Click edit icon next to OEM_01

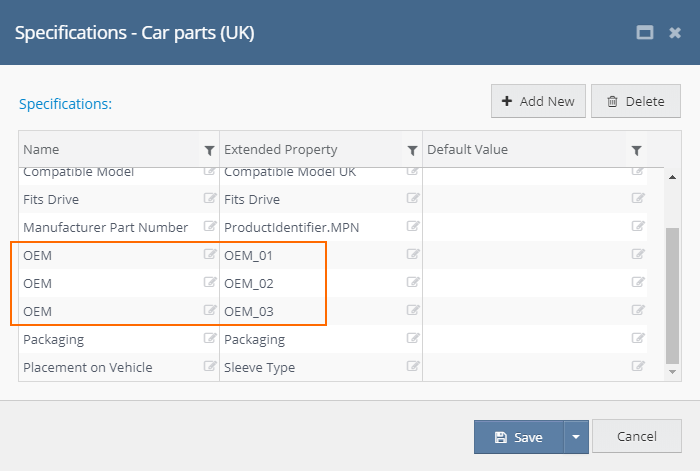pos(413,255)
